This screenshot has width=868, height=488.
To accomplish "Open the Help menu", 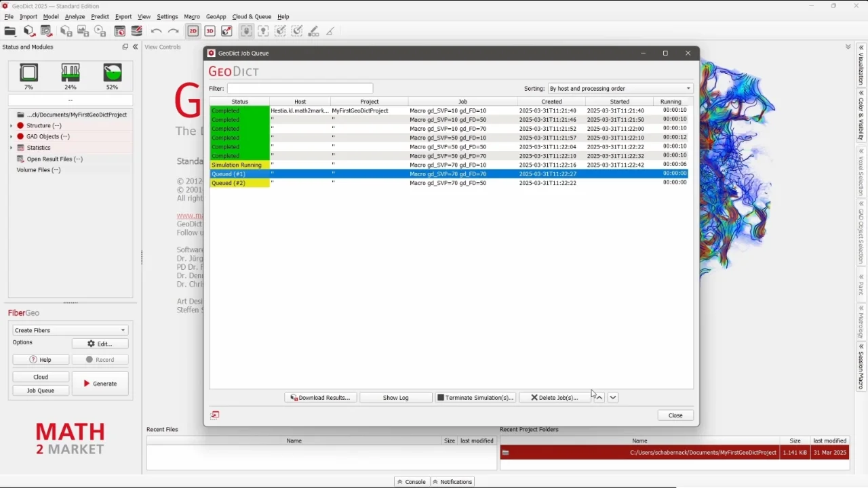I will (x=283, y=16).
